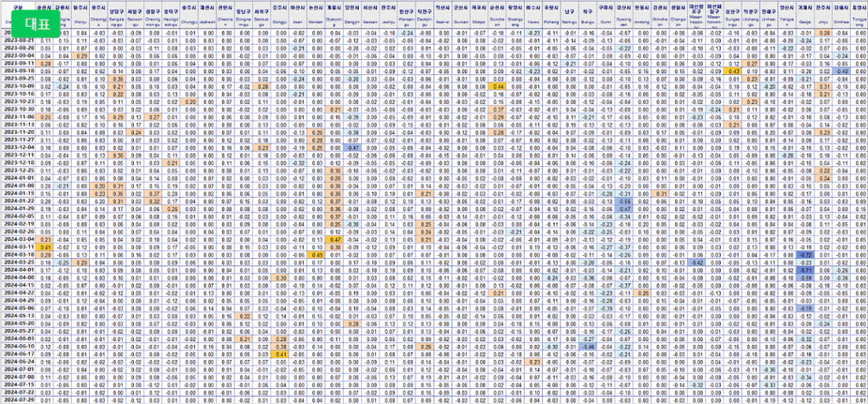Screen dimensions: 868x404
Task: Select the 2024-03-04 date row label
Action: coord(19,240)
